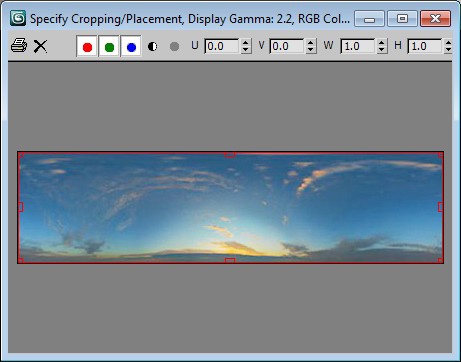461x362 pixels.
Task: Click the V value input field
Action: coord(287,46)
